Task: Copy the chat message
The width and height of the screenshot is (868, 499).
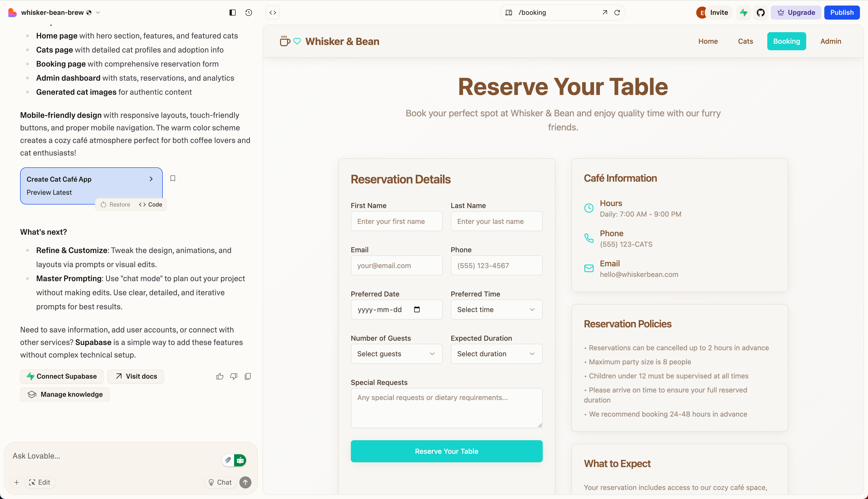Action: [x=248, y=376]
